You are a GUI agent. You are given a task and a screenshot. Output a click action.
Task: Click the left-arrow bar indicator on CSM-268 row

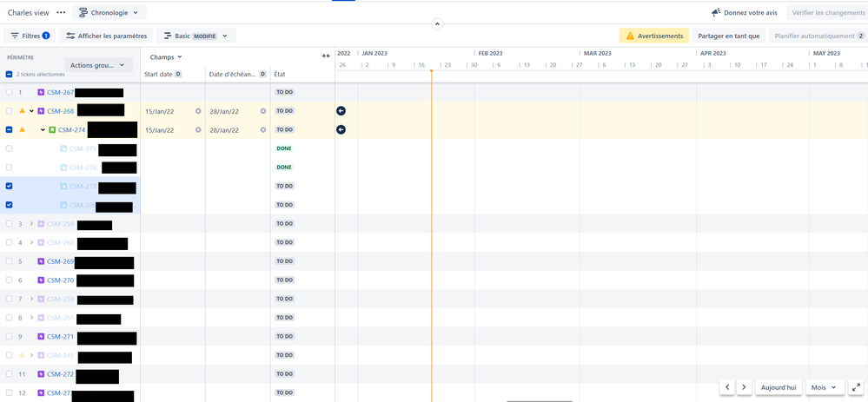(x=341, y=111)
